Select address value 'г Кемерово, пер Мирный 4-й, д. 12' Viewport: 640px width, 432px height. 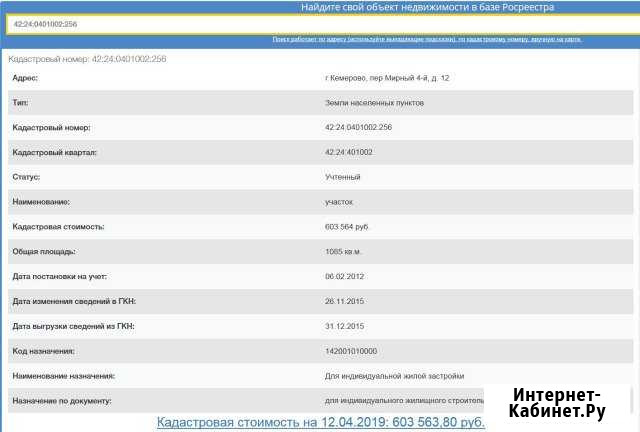pyautogui.click(x=387, y=78)
